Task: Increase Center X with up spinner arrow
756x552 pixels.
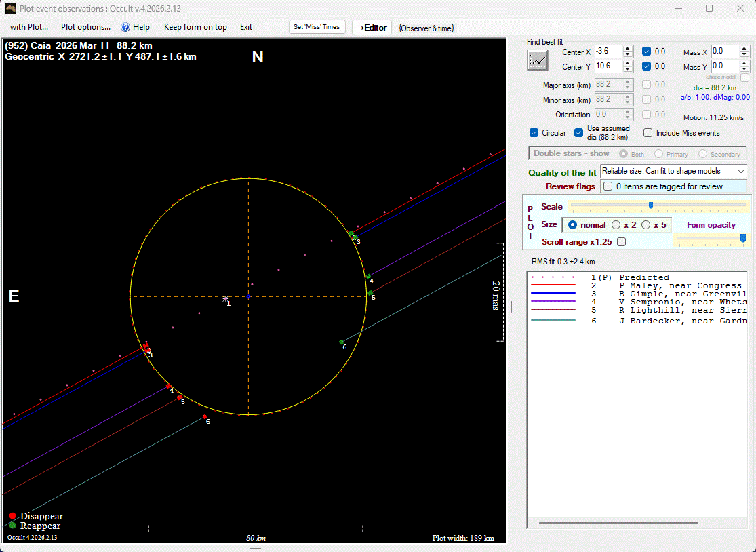Action: pos(628,48)
